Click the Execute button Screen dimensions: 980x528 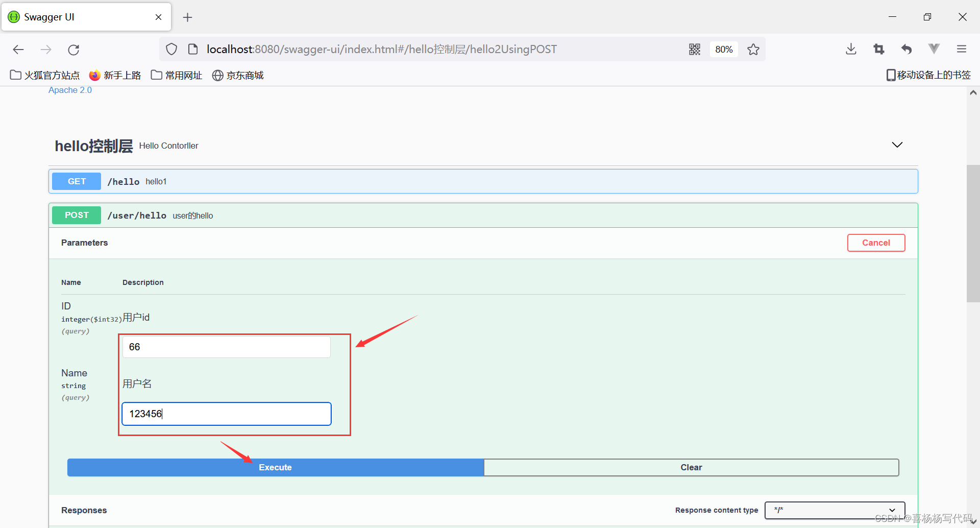(275, 467)
